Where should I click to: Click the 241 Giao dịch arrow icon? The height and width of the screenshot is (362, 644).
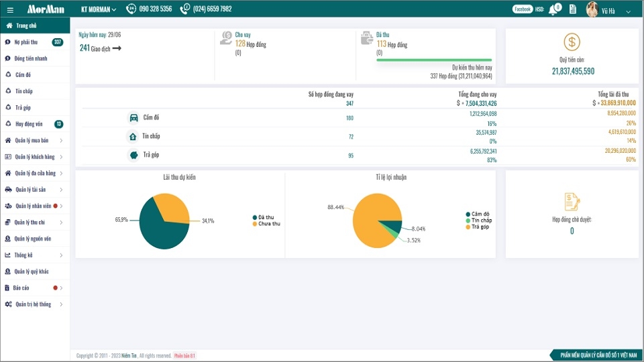click(x=117, y=48)
